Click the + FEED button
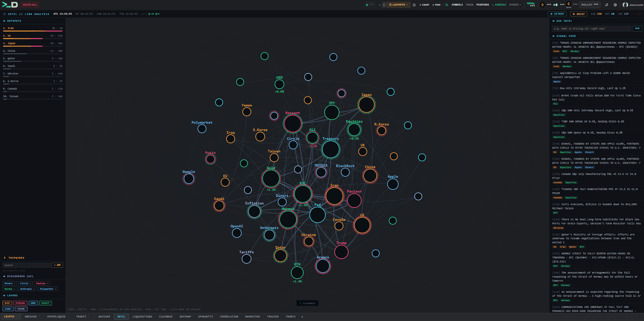The image size is (644, 321). click(436, 5)
